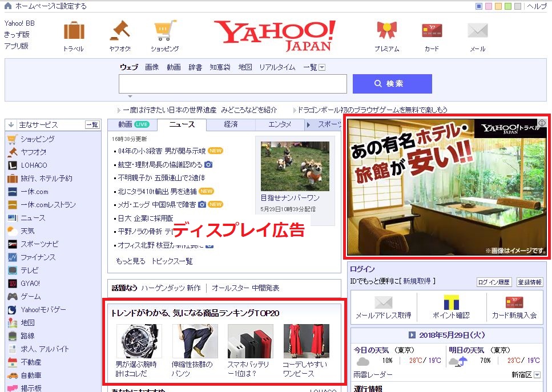This screenshot has height=392, width=552.
Task: Click the home icon for homepage setting
Action: (8, 6)
